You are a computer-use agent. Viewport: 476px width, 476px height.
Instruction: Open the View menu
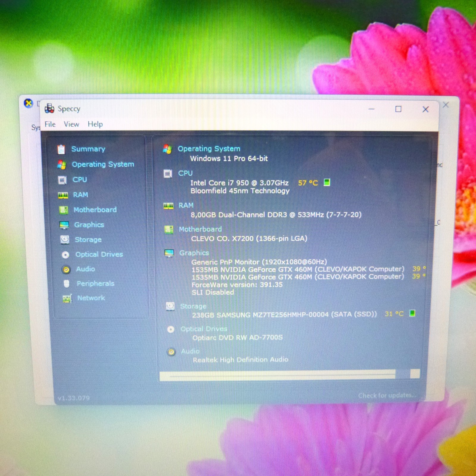[71, 124]
